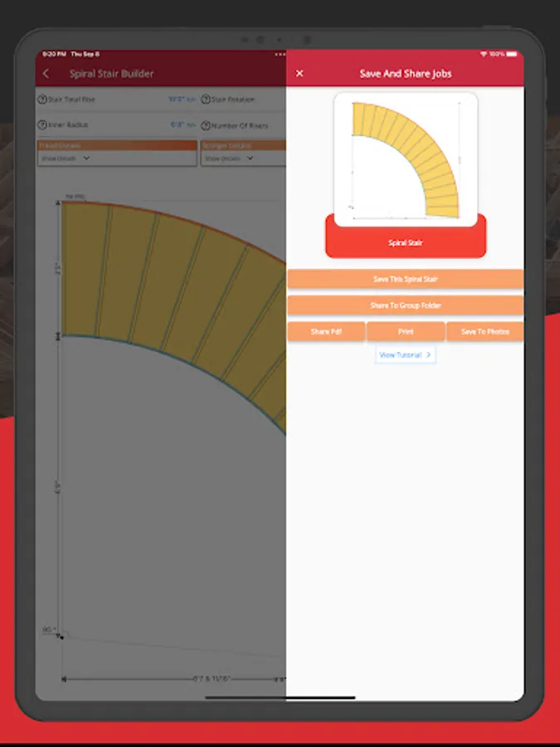560x747 pixels.
Task: Click the Tread Details header
Action: [x=117, y=145]
